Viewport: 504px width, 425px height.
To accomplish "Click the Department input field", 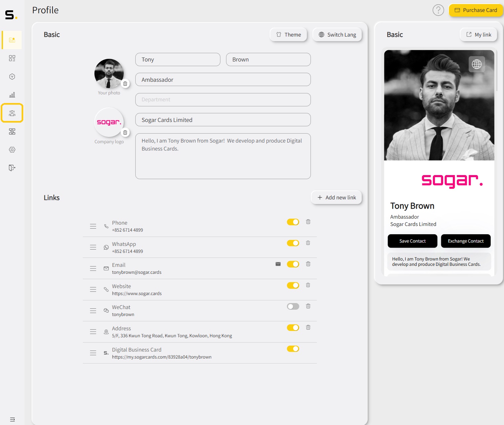I will tap(223, 100).
